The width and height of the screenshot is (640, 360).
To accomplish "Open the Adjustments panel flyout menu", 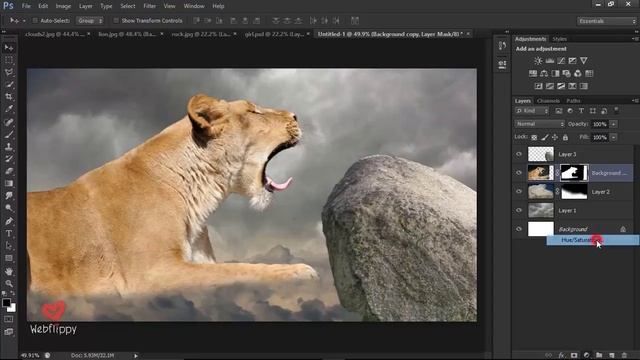I will point(635,39).
